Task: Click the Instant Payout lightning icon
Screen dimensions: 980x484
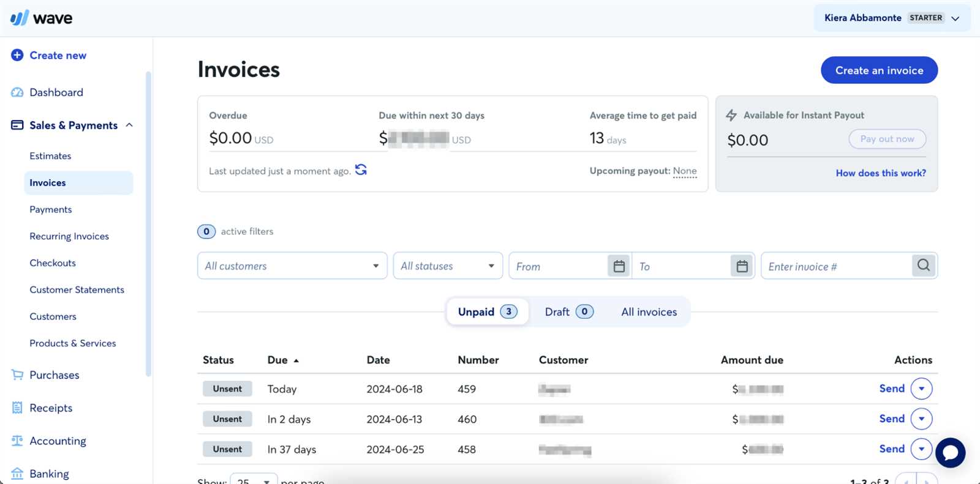Action: pyautogui.click(x=731, y=115)
